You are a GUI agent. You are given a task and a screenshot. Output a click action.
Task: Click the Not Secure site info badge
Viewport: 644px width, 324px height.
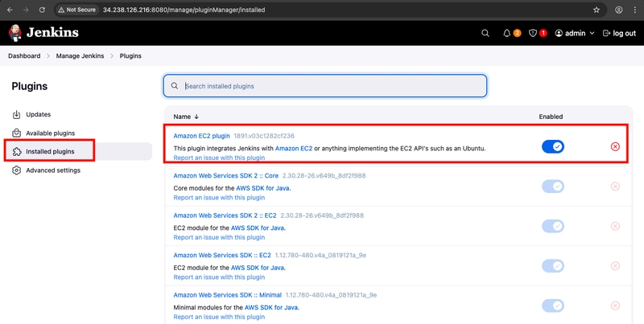[x=76, y=10]
